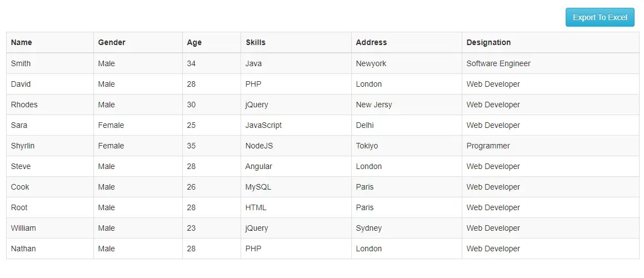644x278 pixels.
Task: Click the Newyork address cell
Action: [x=371, y=63]
